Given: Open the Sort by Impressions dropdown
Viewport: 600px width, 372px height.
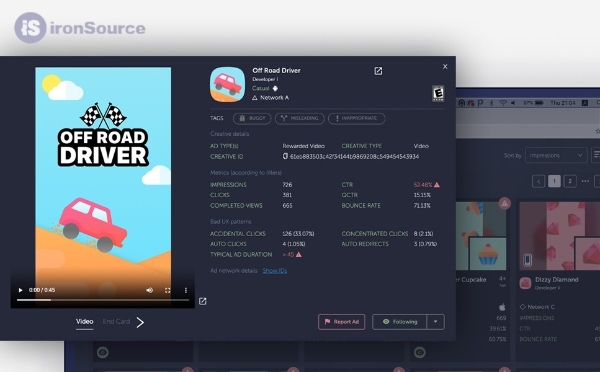Looking at the screenshot, I should pos(556,155).
